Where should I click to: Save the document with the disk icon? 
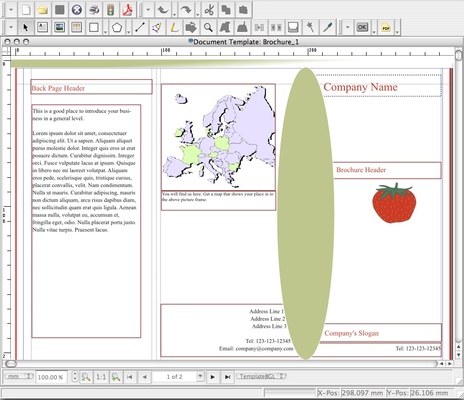point(60,10)
